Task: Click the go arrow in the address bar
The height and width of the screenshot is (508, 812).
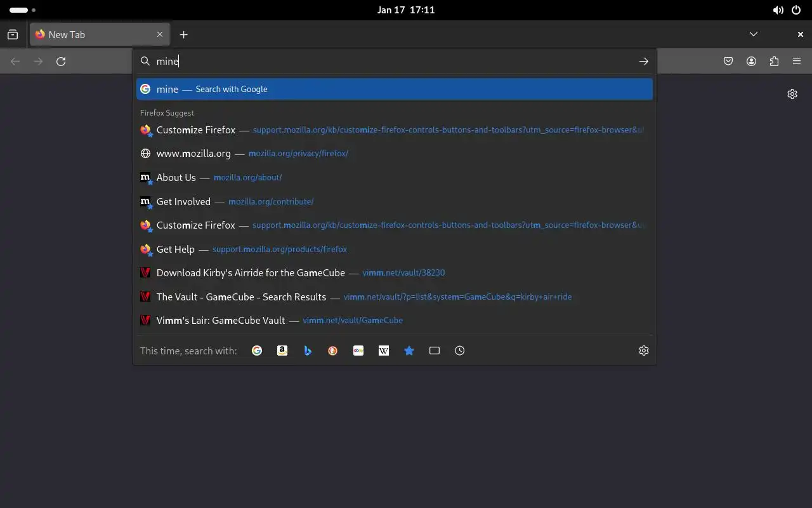Action: click(x=643, y=61)
